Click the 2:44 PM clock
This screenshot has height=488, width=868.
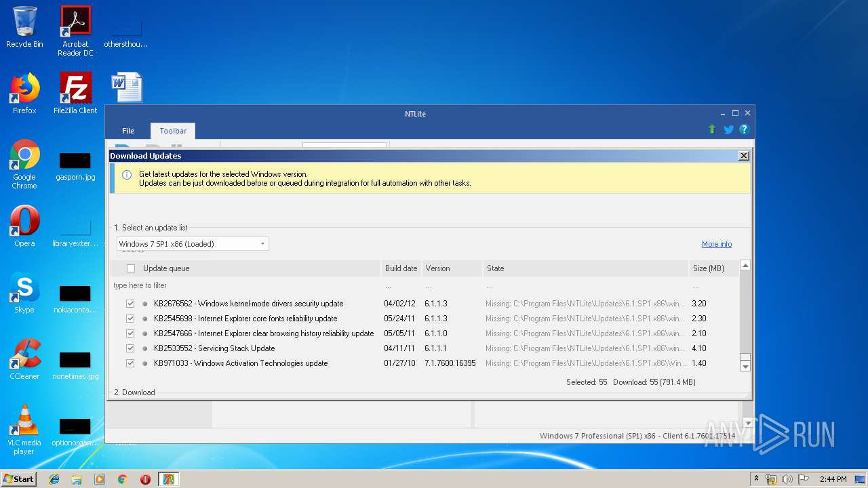pos(833,479)
